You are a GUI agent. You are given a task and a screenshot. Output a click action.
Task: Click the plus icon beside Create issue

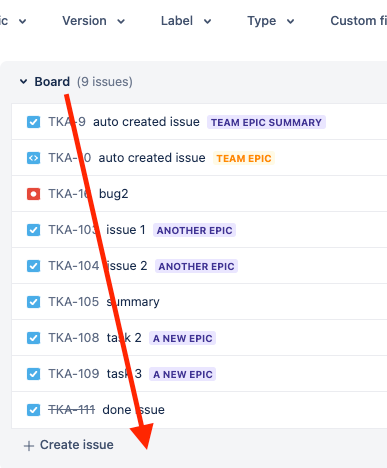[29, 446]
